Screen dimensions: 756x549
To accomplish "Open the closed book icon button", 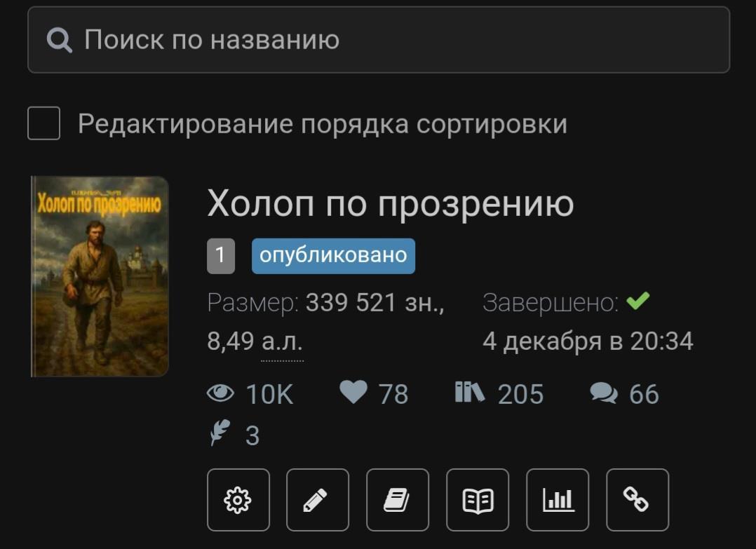I will (x=397, y=500).
